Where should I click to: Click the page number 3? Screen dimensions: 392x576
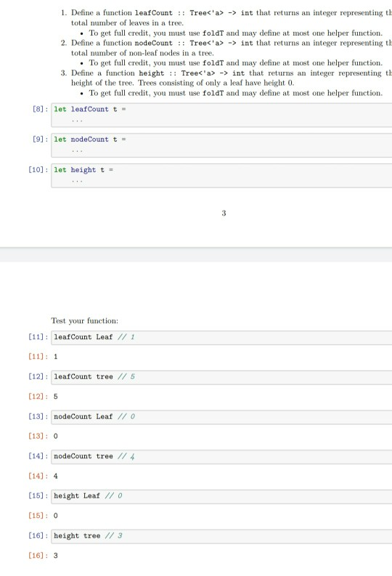[224, 213]
